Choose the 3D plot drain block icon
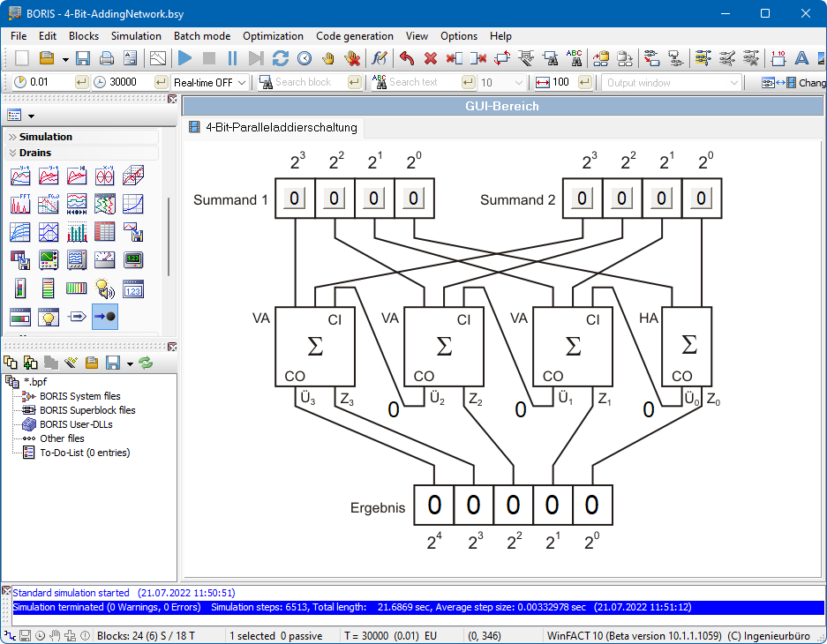This screenshot has width=827, height=644. point(132,176)
